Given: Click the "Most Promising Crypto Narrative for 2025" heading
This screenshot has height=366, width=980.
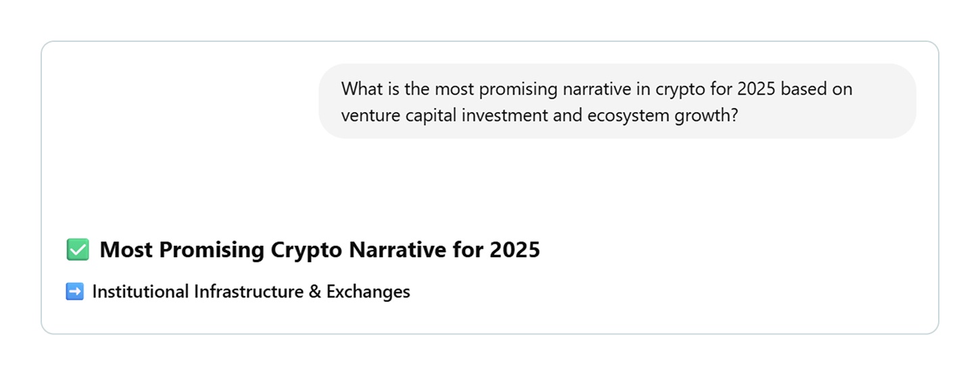Looking at the screenshot, I should [x=320, y=250].
